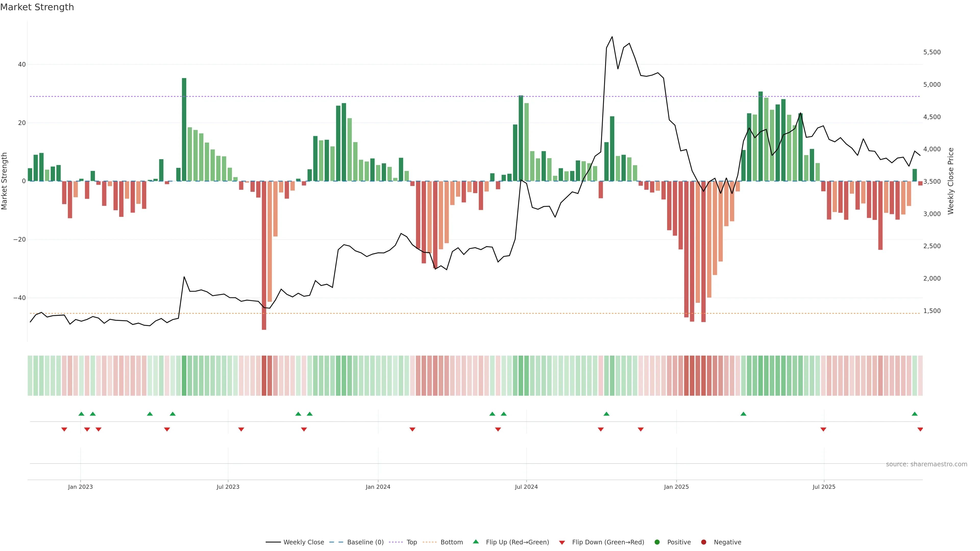Click the 5,500 price axis tick label
Screen dimensions: 980x551
(932, 52)
